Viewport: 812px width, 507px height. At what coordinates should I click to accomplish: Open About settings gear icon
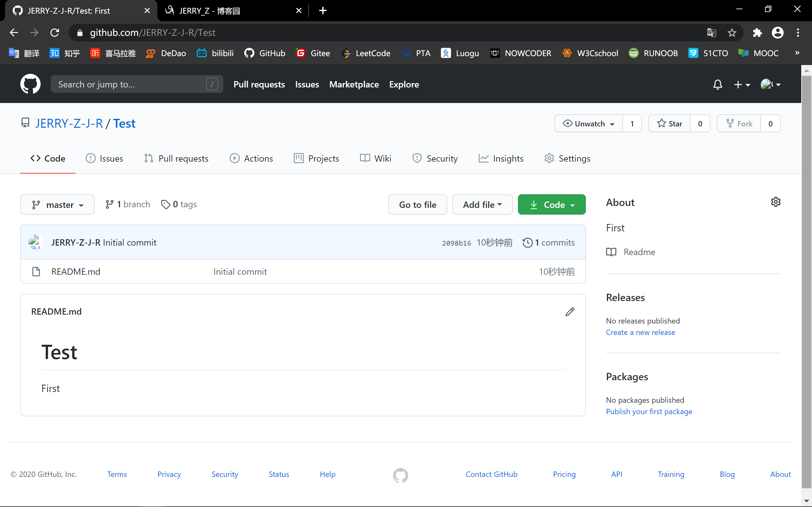coord(776,202)
